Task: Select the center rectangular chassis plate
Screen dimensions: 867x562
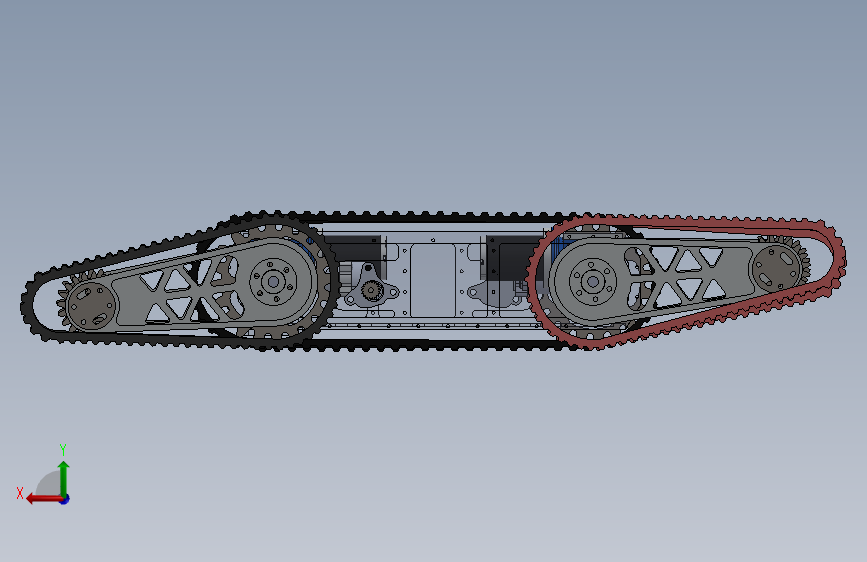Action: pos(433,281)
